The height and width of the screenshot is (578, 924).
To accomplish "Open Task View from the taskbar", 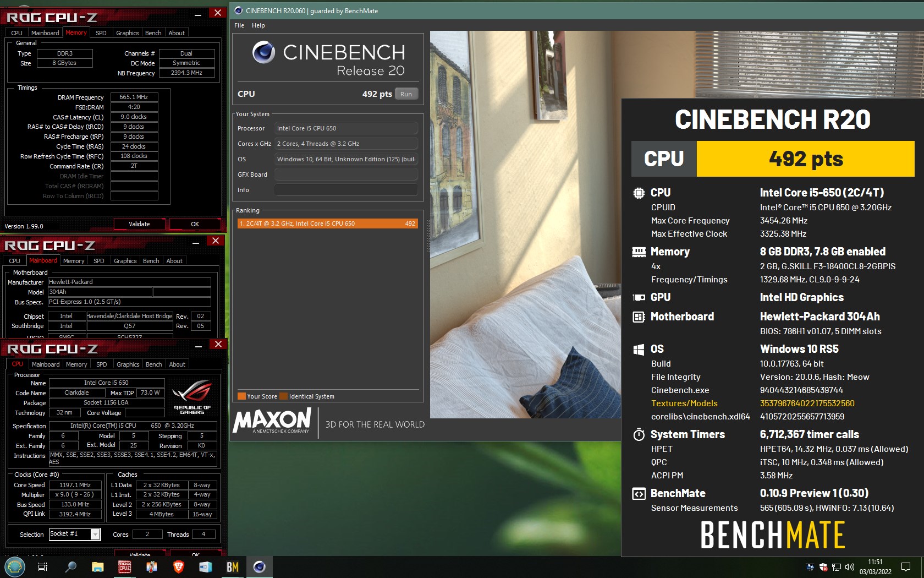I will [42, 567].
